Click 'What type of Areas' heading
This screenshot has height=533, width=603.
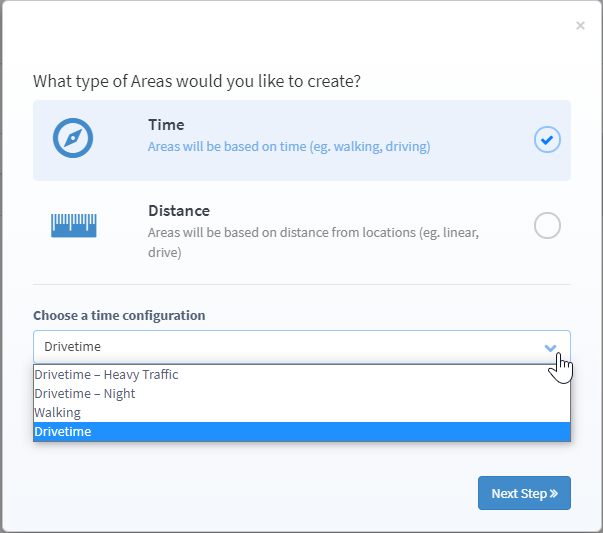(197, 82)
